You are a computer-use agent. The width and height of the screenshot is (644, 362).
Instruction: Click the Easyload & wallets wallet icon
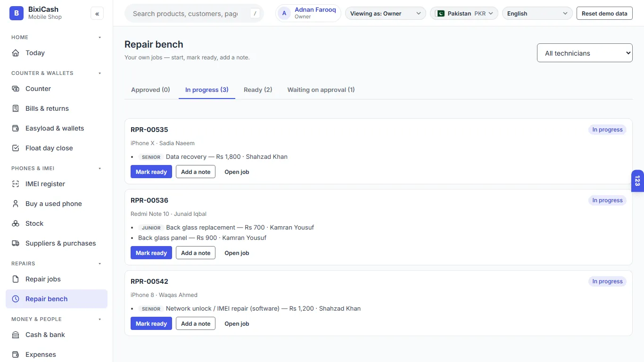[16, 128]
